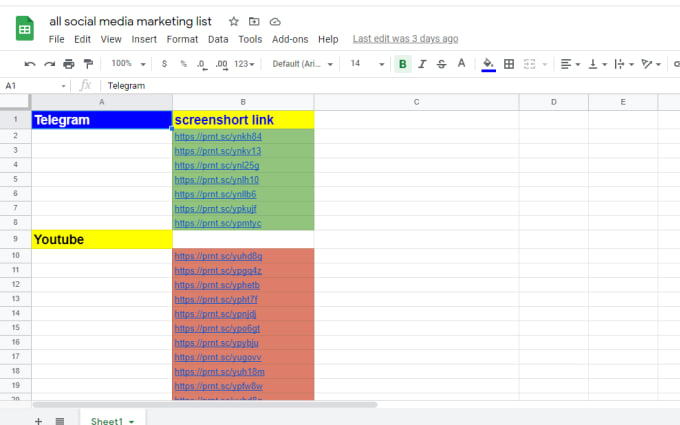The width and height of the screenshot is (680, 425).
Task: Open the link https://prnt.sc/ynkv13
Action: point(218,151)
